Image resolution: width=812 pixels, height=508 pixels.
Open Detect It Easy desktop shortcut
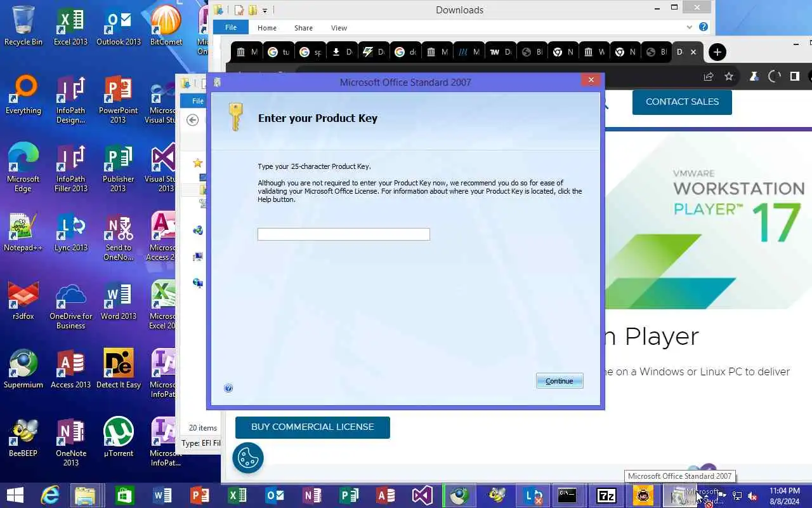pyautogui.click(x=119, y=368)
